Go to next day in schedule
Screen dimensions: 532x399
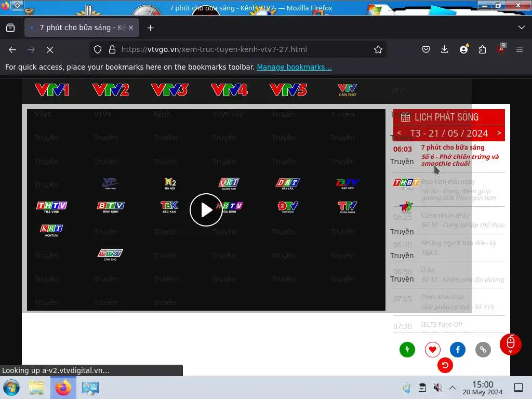499,132
